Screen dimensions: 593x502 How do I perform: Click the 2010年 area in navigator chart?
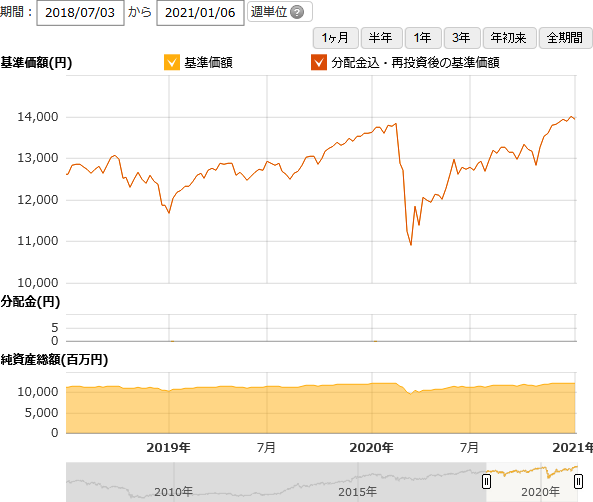pyautogui.click(x=174, y=492)
